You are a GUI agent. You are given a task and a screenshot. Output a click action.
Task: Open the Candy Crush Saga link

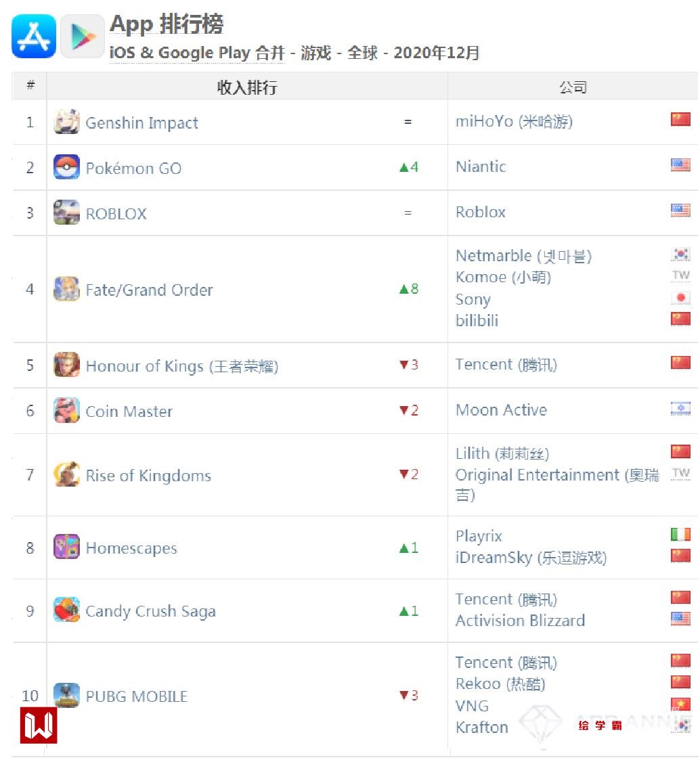point(150,612)
